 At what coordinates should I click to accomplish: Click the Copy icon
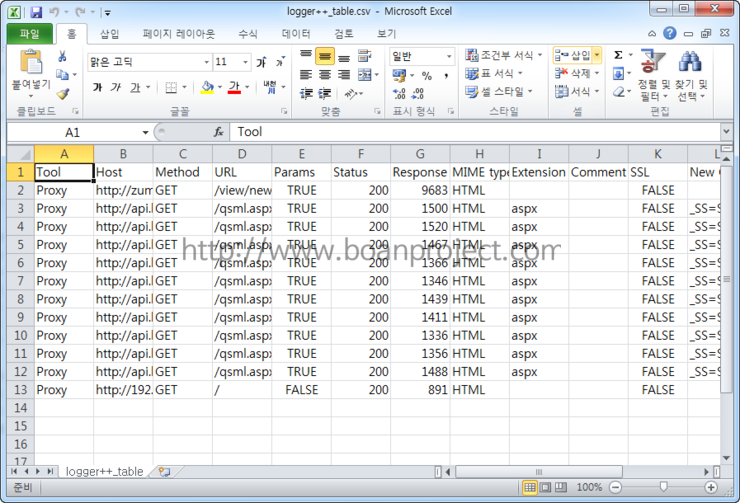click(62, 75)
